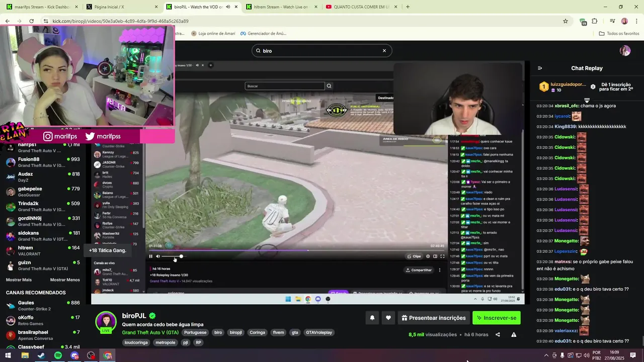Pause the VOD with the pause button

click(150, 256)
